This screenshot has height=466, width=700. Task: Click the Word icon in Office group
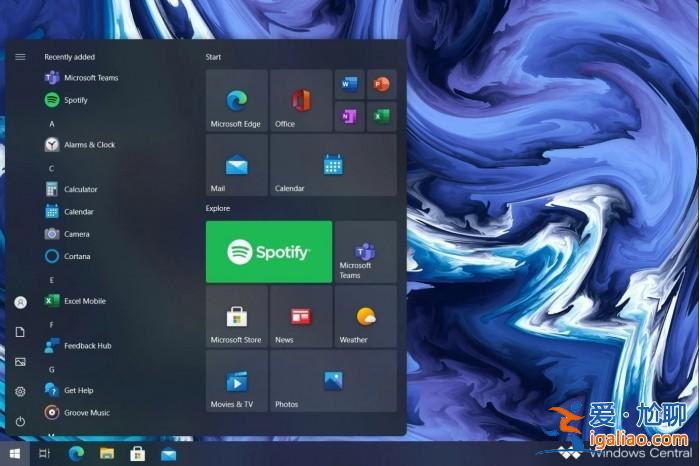tap(349, 85)
